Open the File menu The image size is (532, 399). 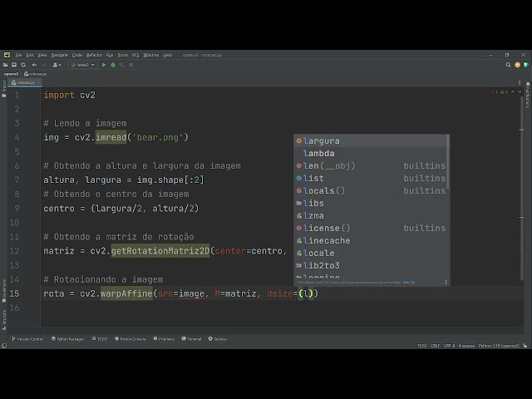pyautogui.click(x=18, y=55)
